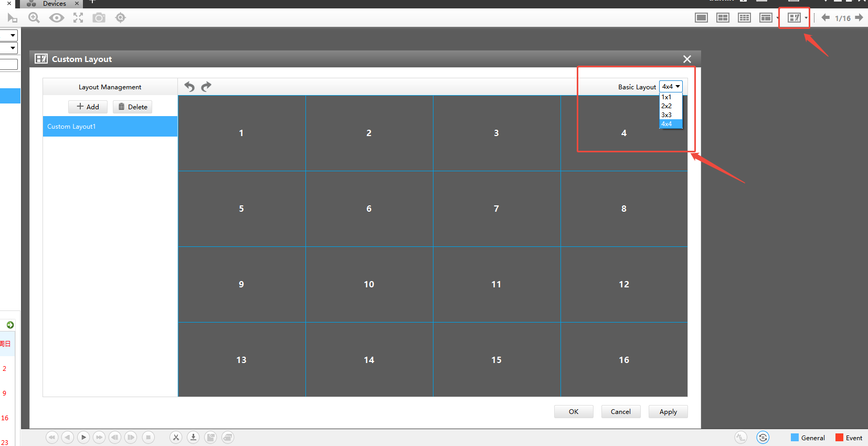Select grid cell number 13
The image size is (868, 446).
point(241,360)
